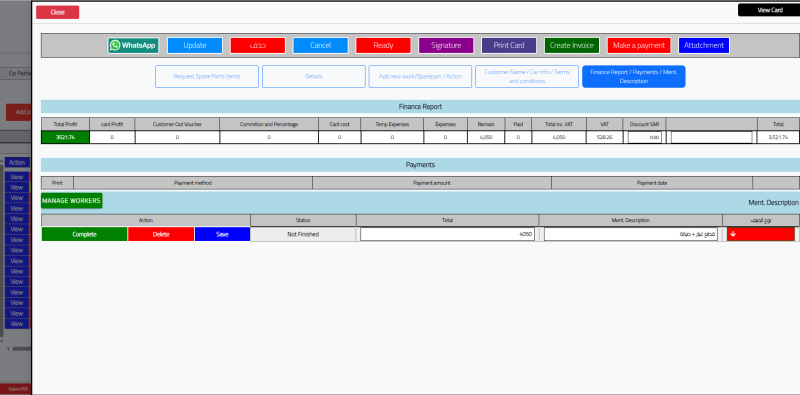Click the Update button
This screenshot has width=800, height=395.
195,45
